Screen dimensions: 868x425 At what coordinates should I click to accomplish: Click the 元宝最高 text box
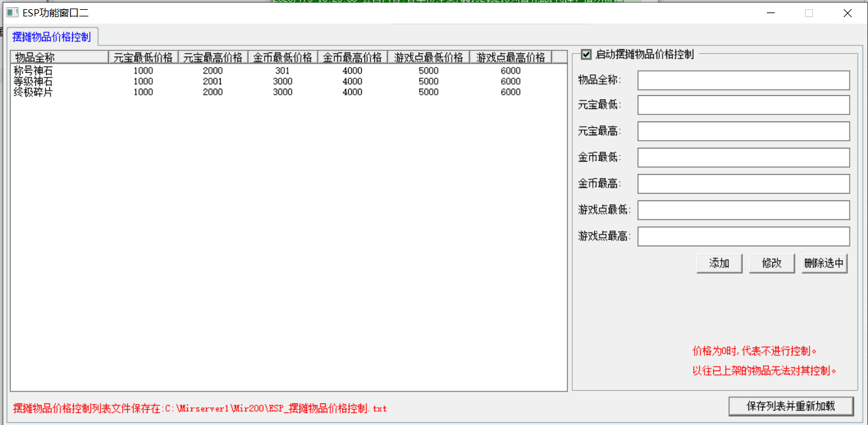743,131
